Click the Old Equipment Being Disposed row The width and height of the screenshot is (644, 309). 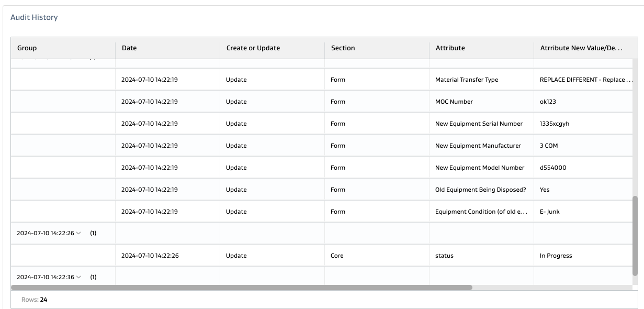480,190
